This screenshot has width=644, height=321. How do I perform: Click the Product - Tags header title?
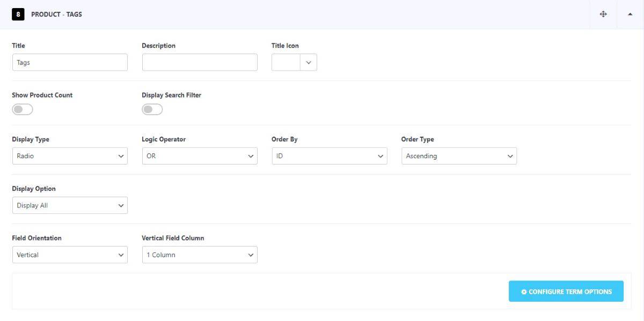click(x=56, y=14)
